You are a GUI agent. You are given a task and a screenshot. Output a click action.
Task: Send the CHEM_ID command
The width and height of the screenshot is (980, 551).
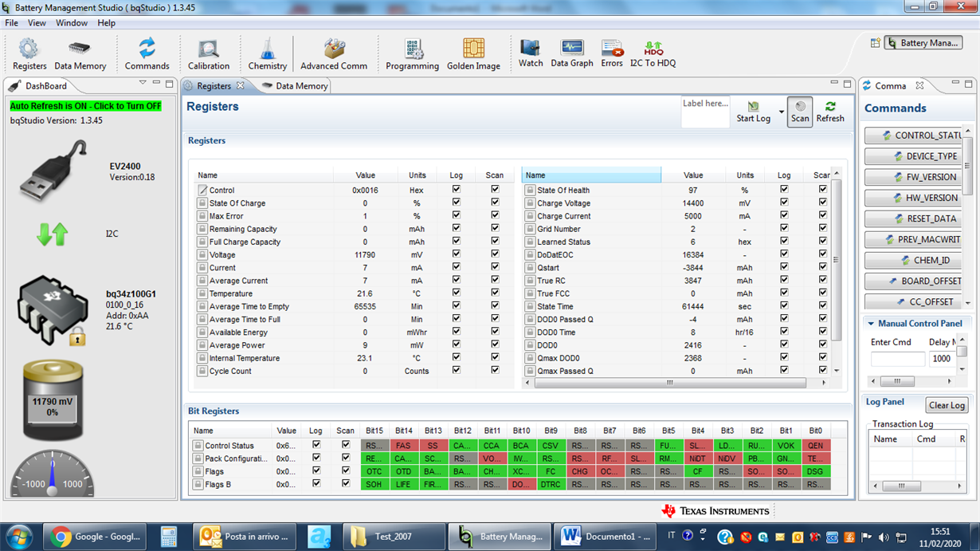pyautogui.click(x=914, y=260)
